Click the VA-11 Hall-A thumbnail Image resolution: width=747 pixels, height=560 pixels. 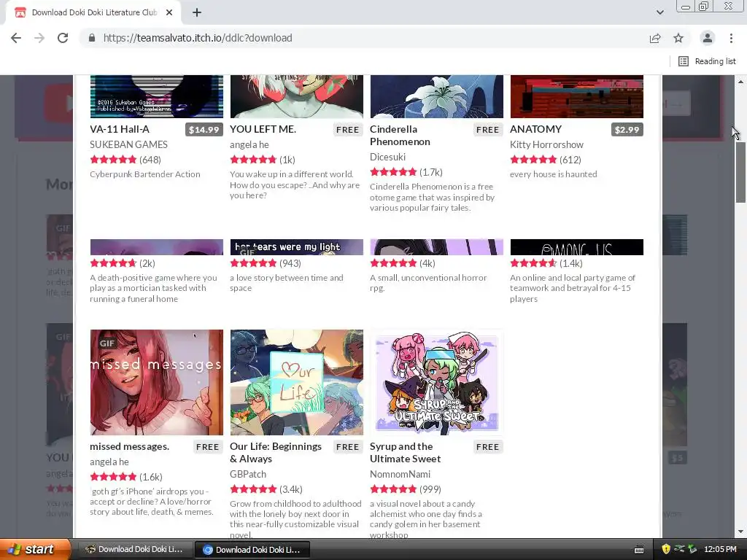click(157, 96)
